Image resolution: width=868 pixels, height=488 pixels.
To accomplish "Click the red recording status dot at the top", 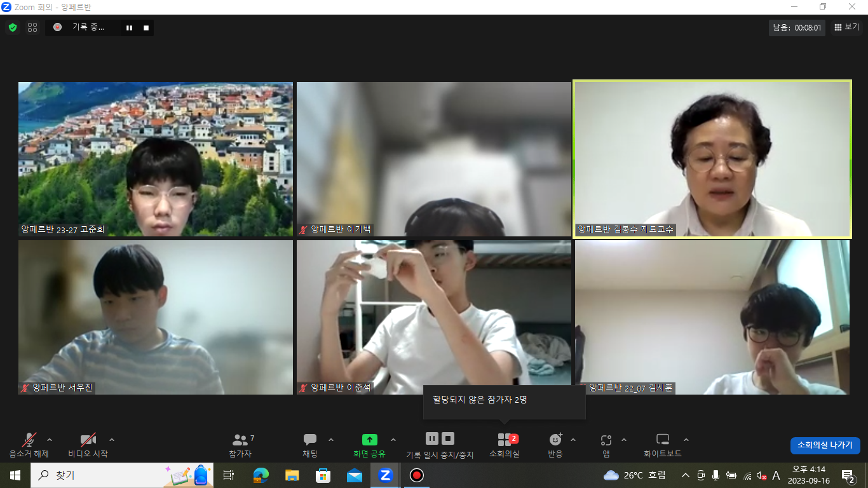I will point(57,27).
